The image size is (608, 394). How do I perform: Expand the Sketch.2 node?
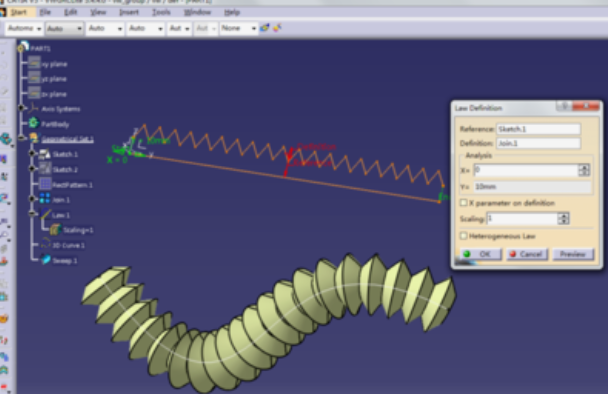click(32, 168)
